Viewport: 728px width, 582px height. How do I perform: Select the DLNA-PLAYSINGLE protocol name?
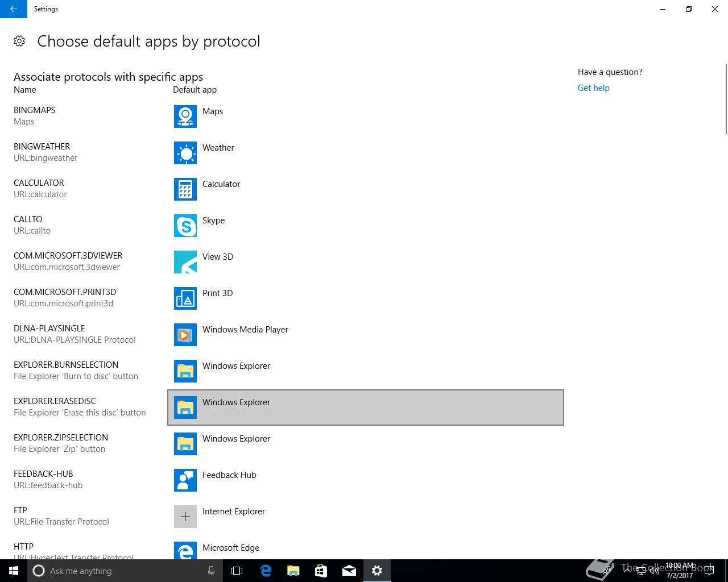click(x=49, y=329)
